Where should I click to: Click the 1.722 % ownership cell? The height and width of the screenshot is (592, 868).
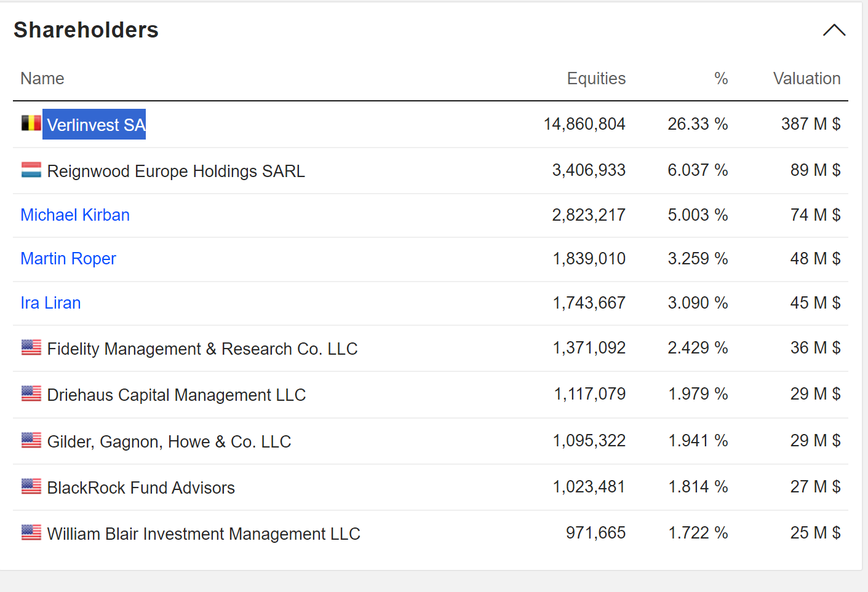698,532
